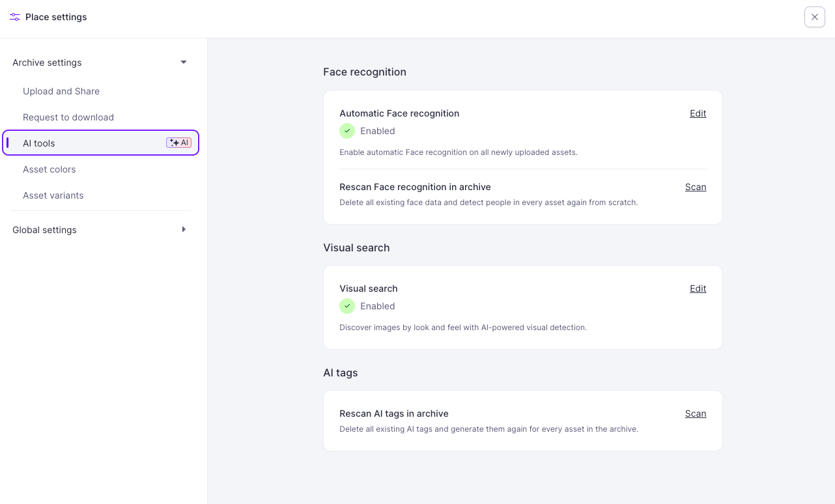Screen dimensions: 835x504
Task: Click the Archive settings header label
Action: coord(47,63)
